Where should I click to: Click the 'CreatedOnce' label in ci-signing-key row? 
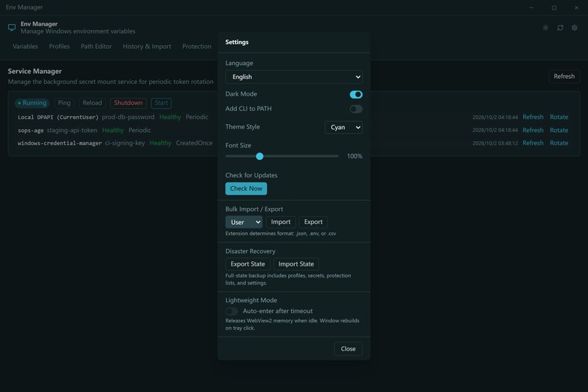click(194, 143)
